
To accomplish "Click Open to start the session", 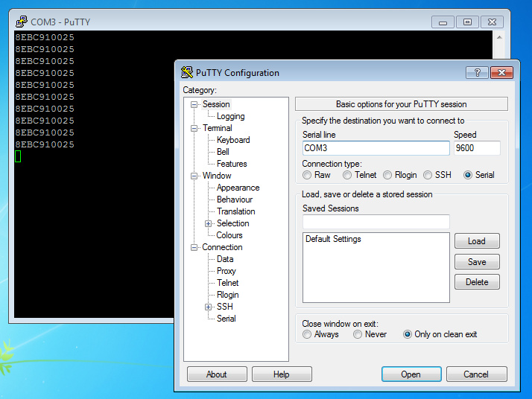I will click(x=411, y=374).
